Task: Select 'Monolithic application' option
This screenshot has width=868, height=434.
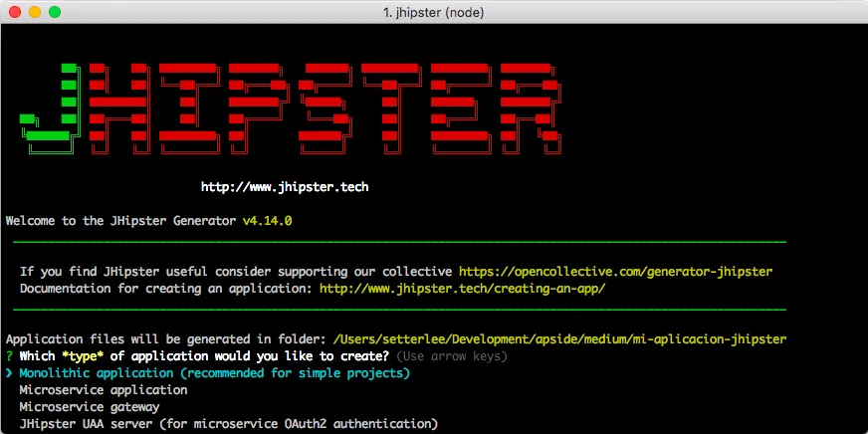Action: coord(215,373)
